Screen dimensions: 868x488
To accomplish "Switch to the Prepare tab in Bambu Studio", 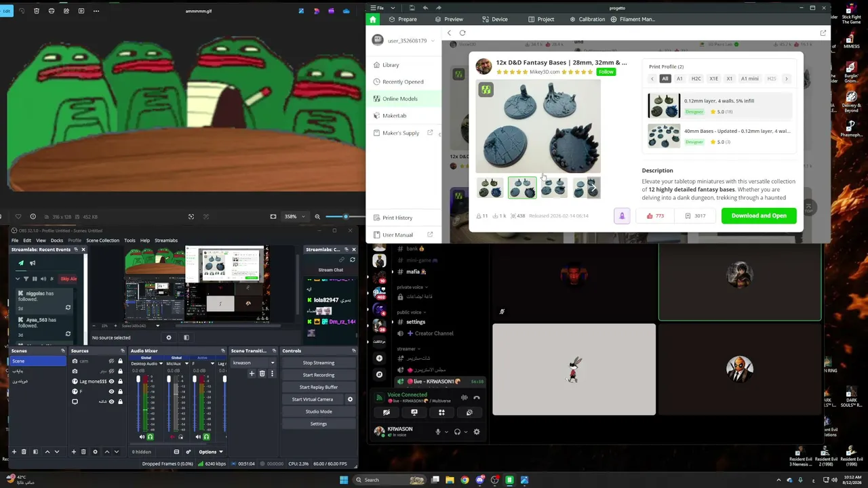I will coord(403,19).
